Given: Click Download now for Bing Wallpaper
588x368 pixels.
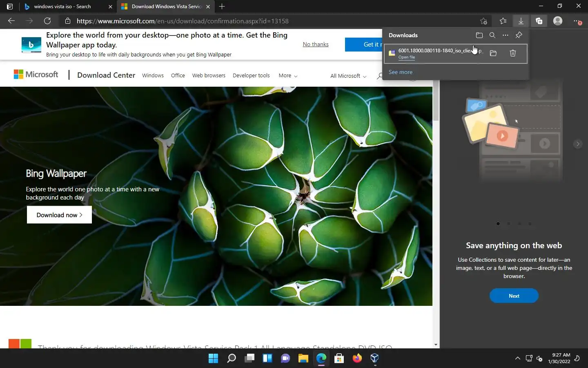Looking at the screenshot, I should coord(59,215).
